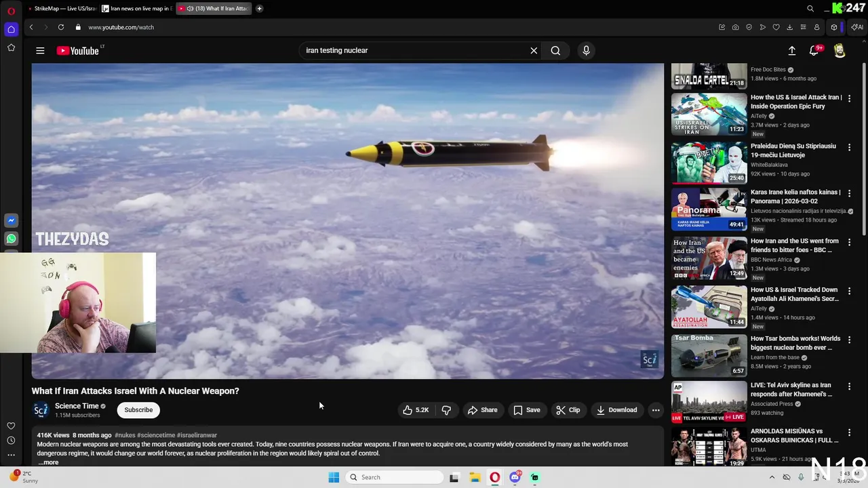Viewport: 868px width, 488px height.
Task: Open the Opera sidebar Home button
Action: [11, 29]
